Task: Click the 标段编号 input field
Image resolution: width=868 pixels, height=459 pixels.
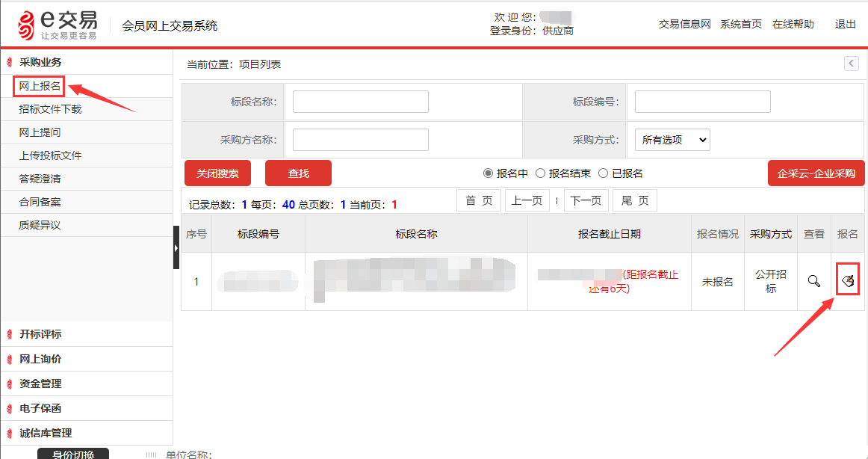Action: click(x=702, y=102)
